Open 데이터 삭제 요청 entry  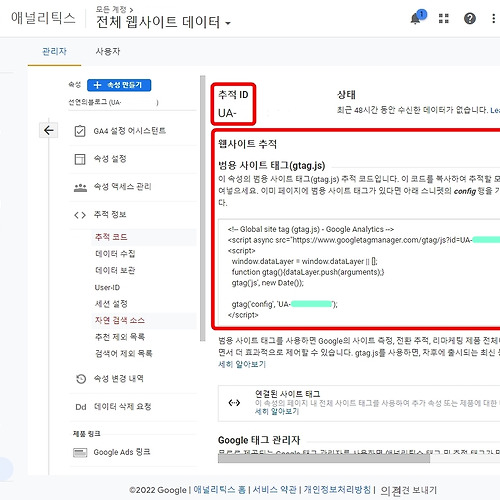pyautogui.click(x=123, y=407)
